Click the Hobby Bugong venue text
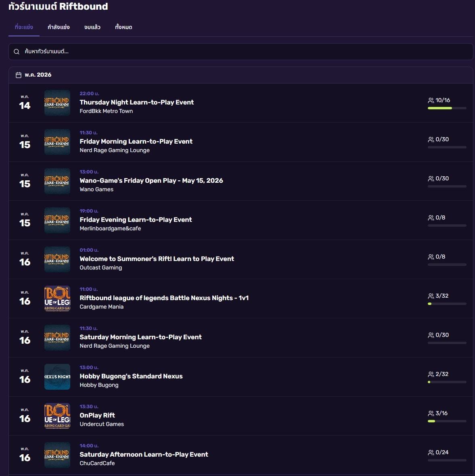 [99, 385]
